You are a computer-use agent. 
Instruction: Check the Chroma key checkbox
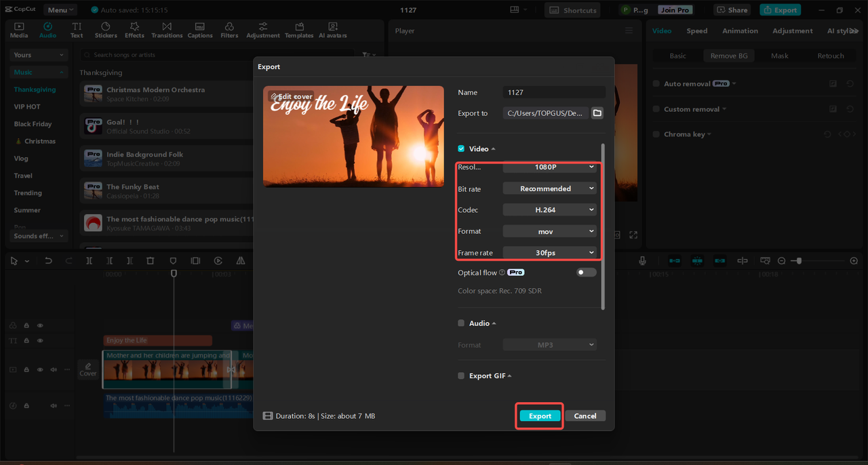click(656, 134)
